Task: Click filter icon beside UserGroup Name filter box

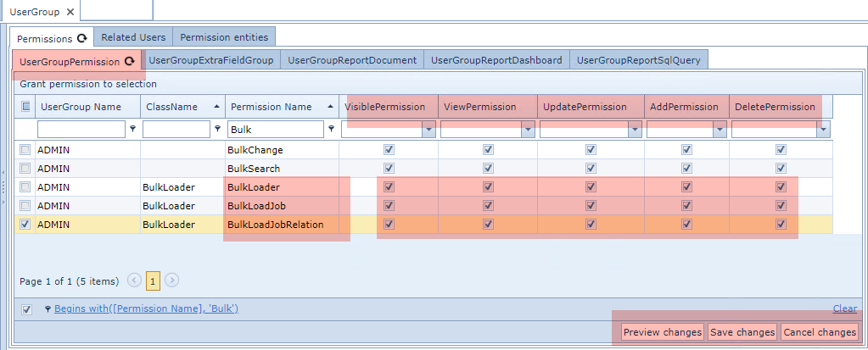Action: (x=132, y=130)
